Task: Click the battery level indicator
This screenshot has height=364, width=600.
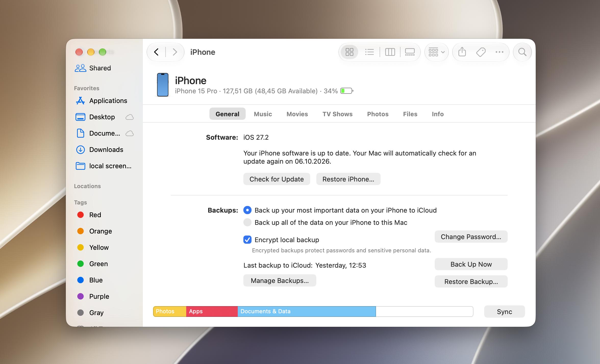Action: coord(347,91)
